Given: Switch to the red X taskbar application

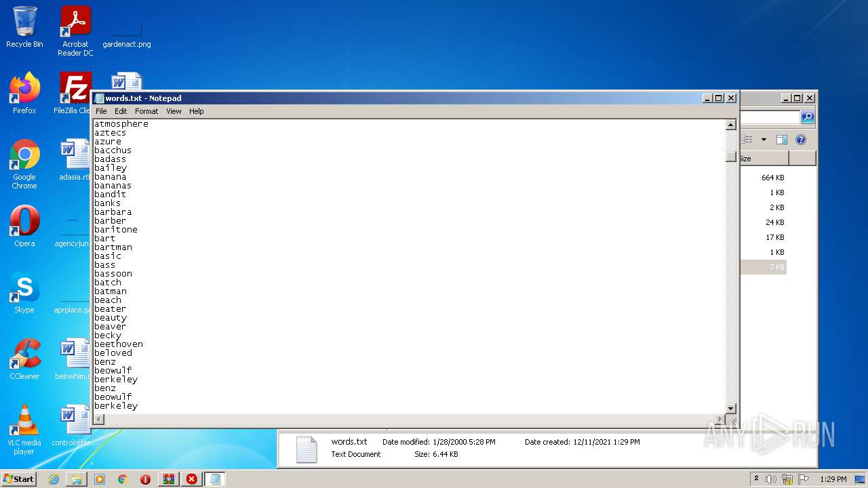Looking at the screenshot, I should coord(191,479).
